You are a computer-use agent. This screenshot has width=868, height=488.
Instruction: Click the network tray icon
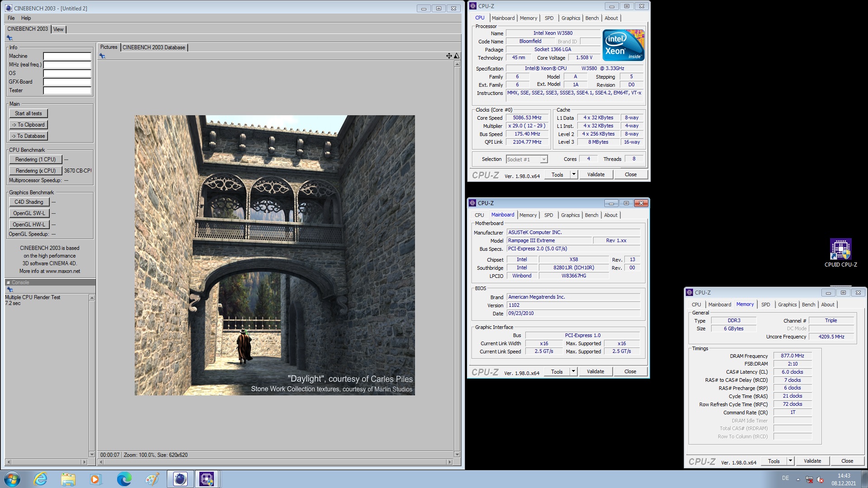pyautogui.click(x=809, y=479)
